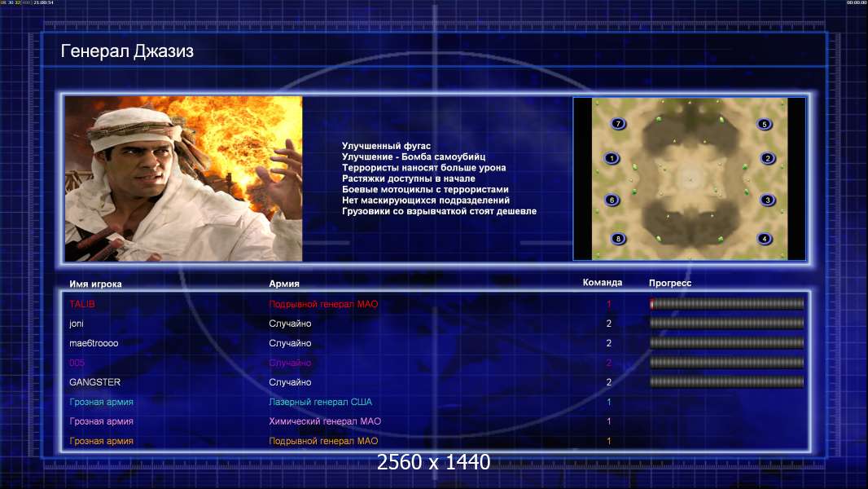The image size is (868, 489).
Task: Click team number 2 in GANGSTER's row
Action: [609, 382]
